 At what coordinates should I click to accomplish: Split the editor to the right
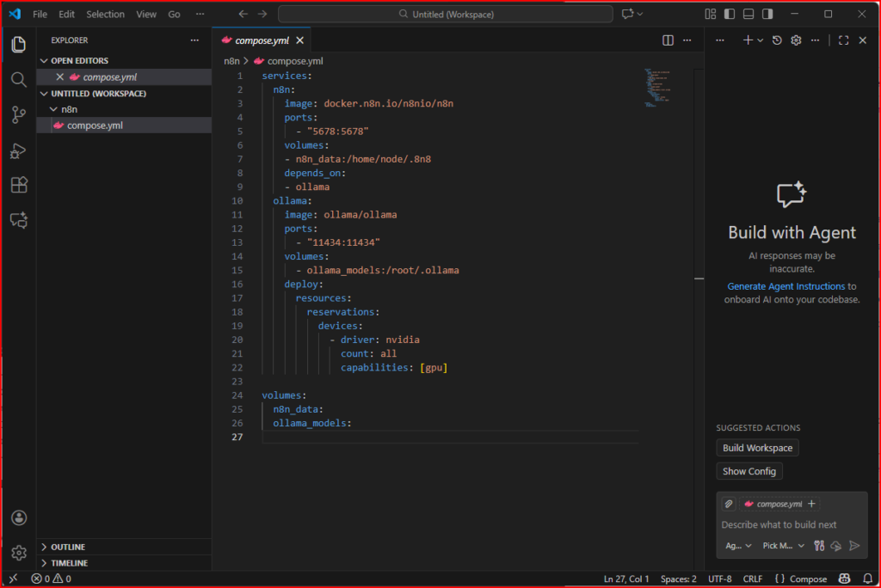click(x=668, y=40)
